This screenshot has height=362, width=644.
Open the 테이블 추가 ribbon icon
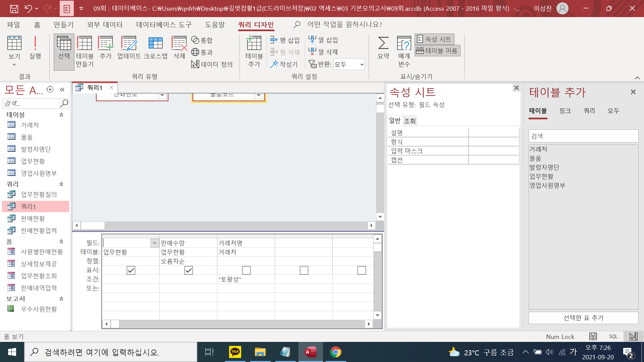click(254, 47)
